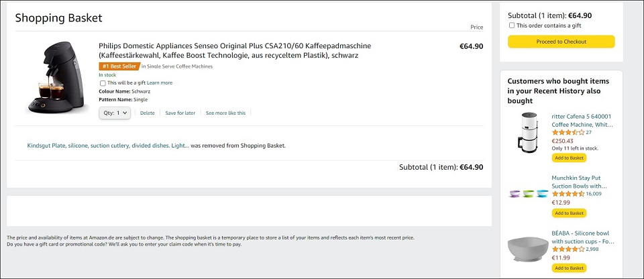Click Proceed to Checkout button

click(561, 42)
